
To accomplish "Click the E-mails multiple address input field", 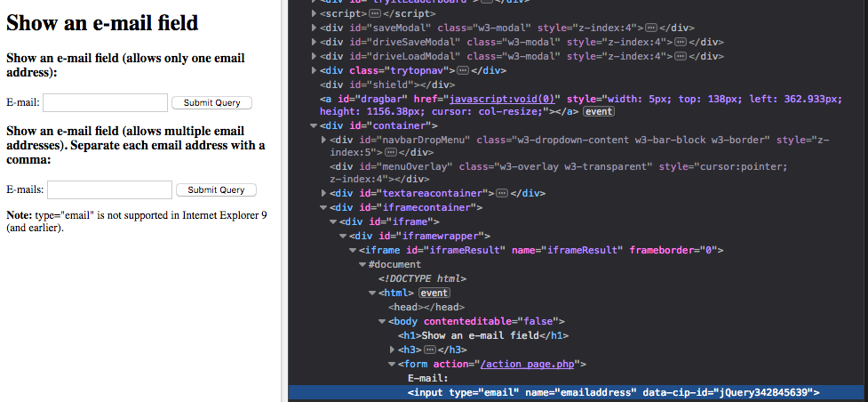I will [x=109, y=189].
